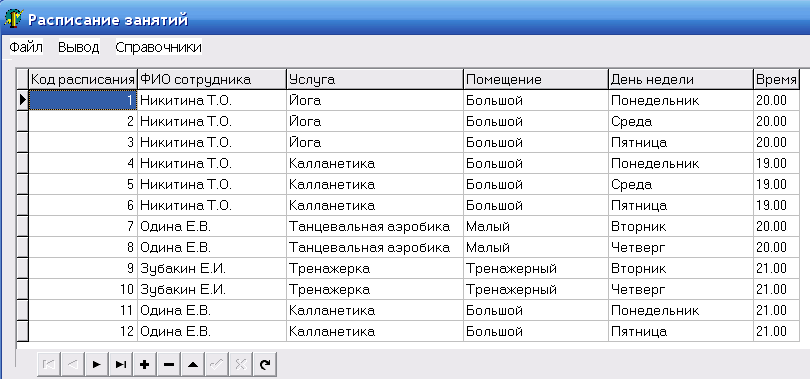810x379 pixels.
Task: Jump to the last record in the navigator
Action: pos(121,365)
